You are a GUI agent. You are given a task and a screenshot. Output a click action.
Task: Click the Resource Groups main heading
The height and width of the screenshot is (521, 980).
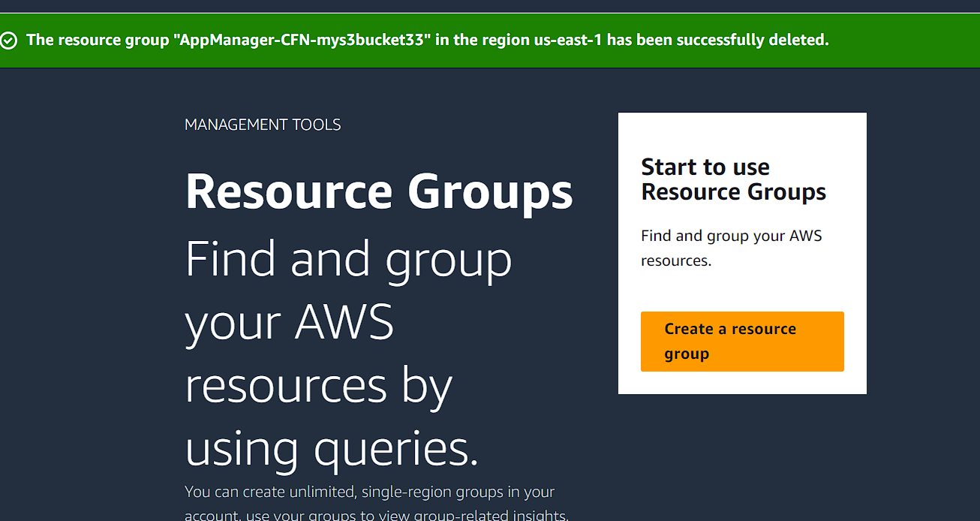tap(379, 191)
